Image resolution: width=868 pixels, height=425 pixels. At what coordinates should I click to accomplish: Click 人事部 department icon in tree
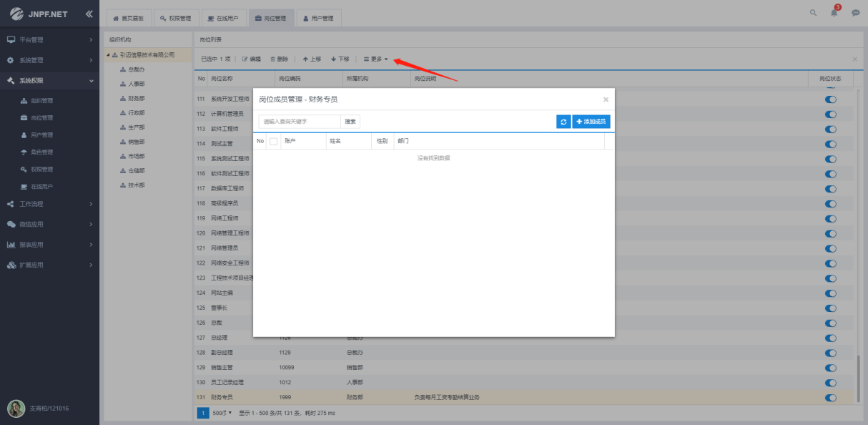[123, 84]
